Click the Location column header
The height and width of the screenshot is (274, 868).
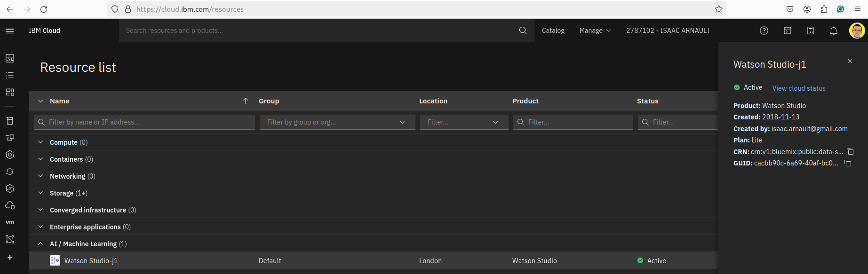tap(433, 101)
